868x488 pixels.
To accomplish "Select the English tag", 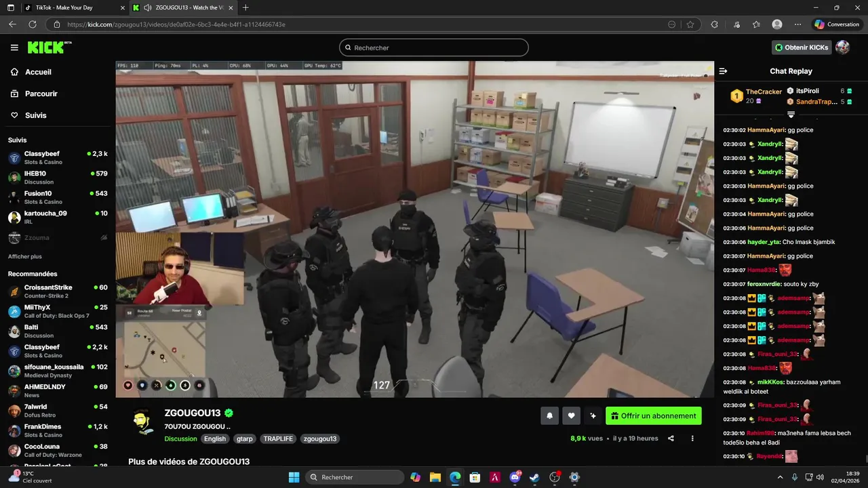I will click(x=215, y=439).
